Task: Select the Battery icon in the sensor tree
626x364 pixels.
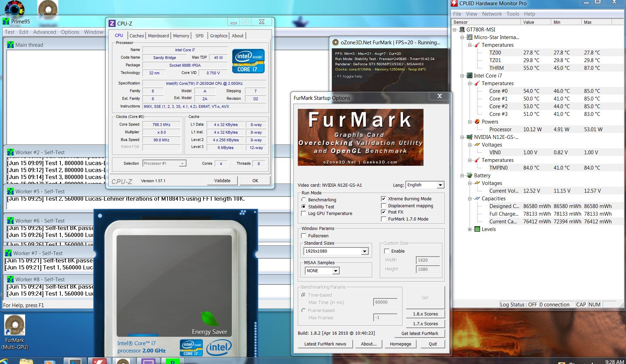Action: [470, 176]
